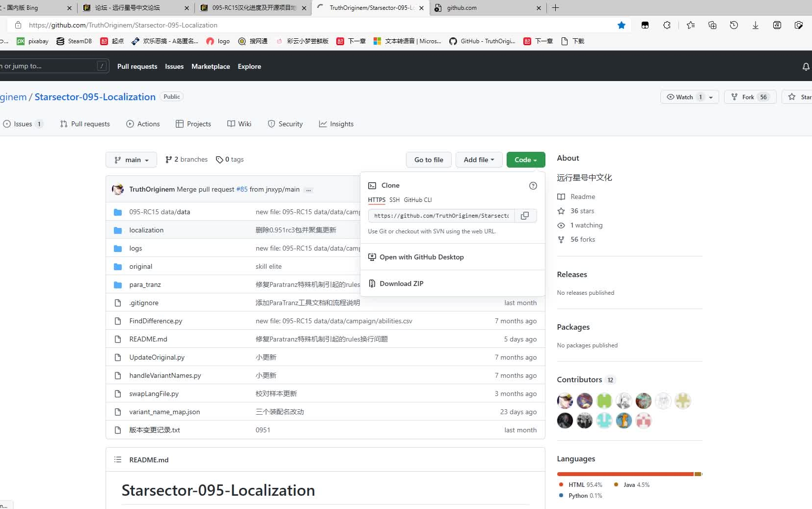Image resolution: width=812 pixels, height=509 pixels.
Task: Open a new browser tab
Action: point(556,8)
